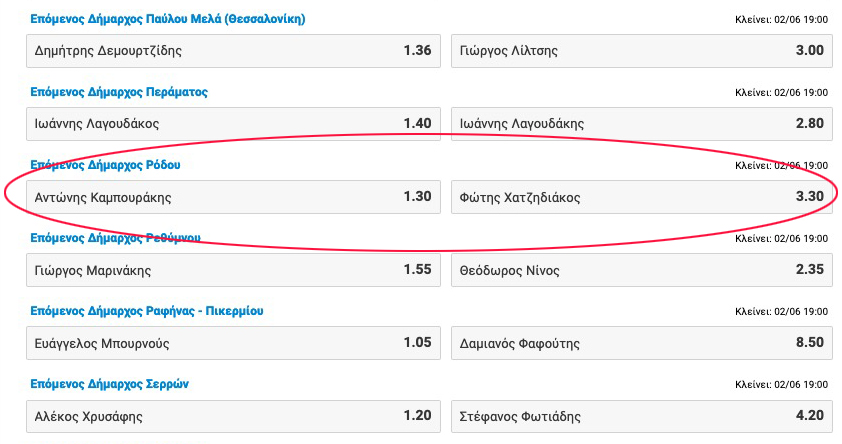The height and width of the screenshot is (444, 842).
Task: Bet on Αντώνης Καμπουράκης at 1.30
Action: (x=233, y=197)
